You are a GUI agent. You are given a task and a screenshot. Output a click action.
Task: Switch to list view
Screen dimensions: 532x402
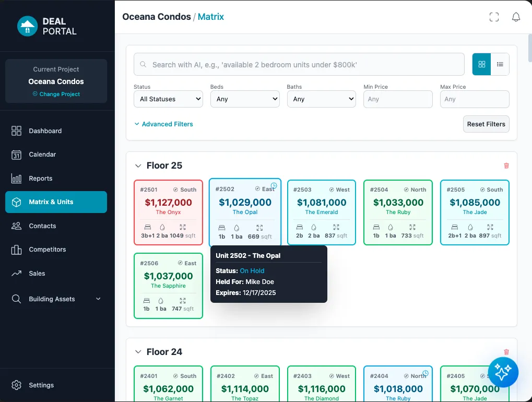500,64
